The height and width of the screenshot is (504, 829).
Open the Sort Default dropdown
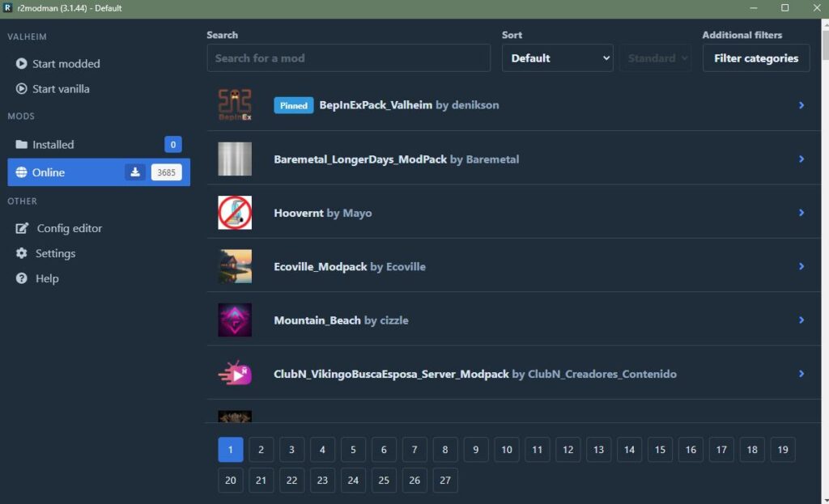(x=558, y=58)
